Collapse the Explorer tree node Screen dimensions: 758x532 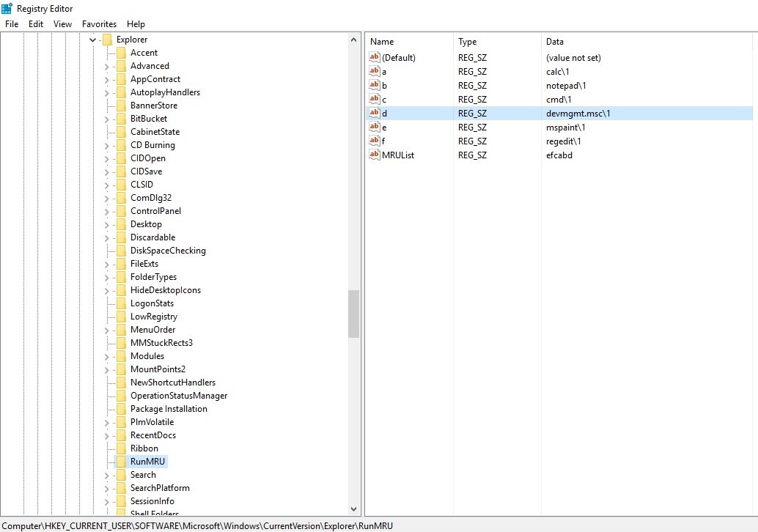[x=93, y=40]
